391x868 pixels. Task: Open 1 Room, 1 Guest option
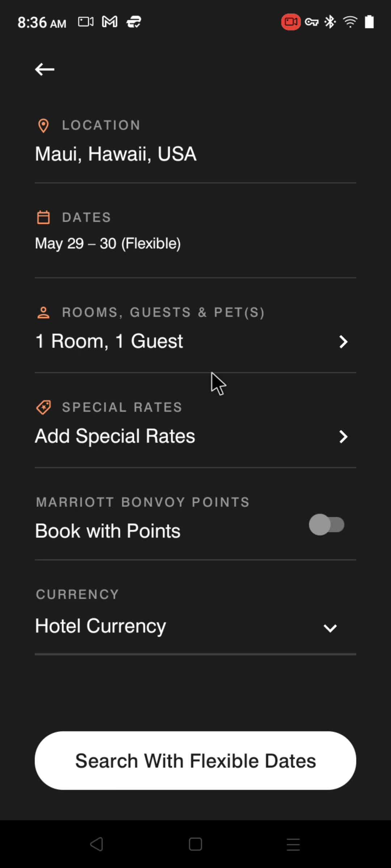(109, 341)
